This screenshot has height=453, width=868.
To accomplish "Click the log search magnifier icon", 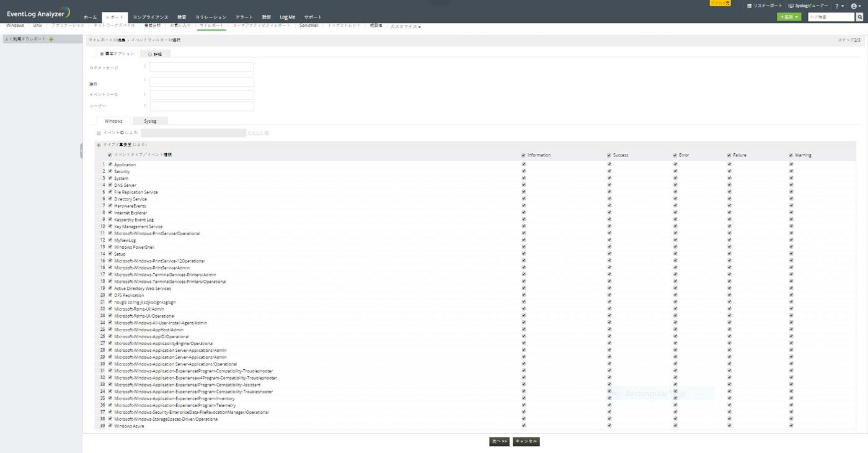I will point(859,17).
